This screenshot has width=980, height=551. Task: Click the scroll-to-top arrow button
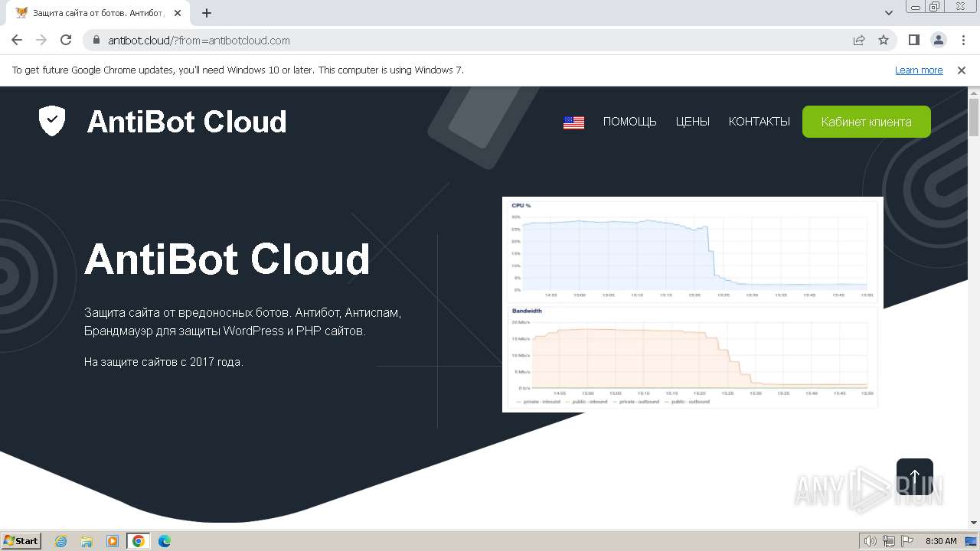(915, 477)
